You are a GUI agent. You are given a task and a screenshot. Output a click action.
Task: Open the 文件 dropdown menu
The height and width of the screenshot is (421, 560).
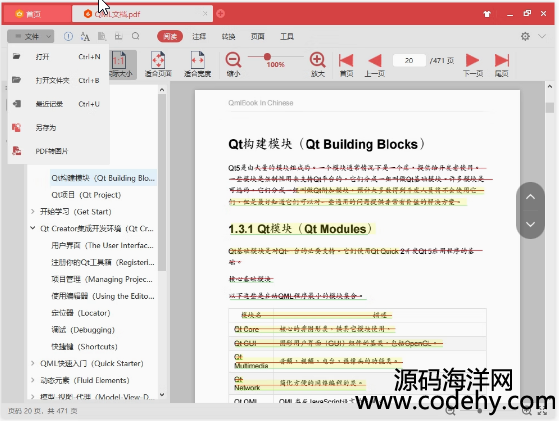point(31,36)
